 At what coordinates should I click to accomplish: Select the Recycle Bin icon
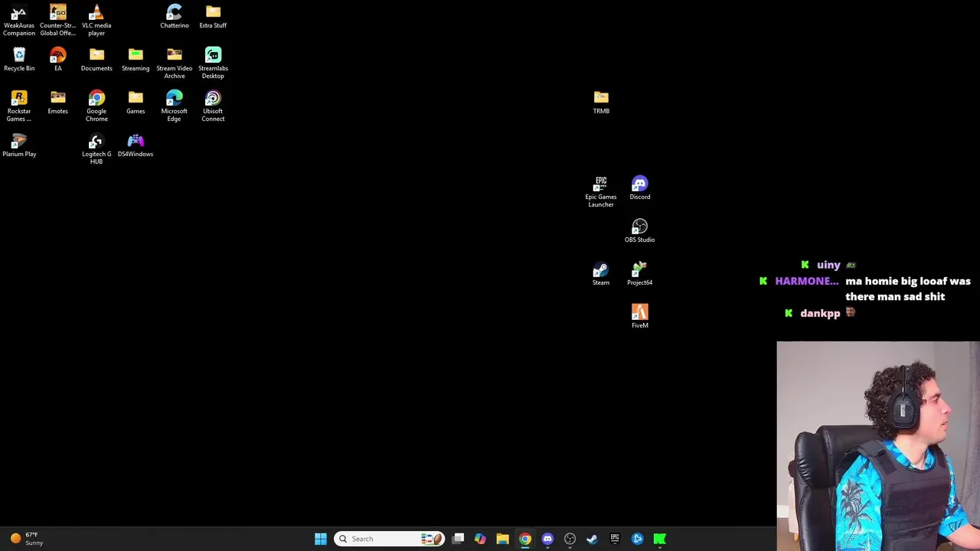[19, 60]
